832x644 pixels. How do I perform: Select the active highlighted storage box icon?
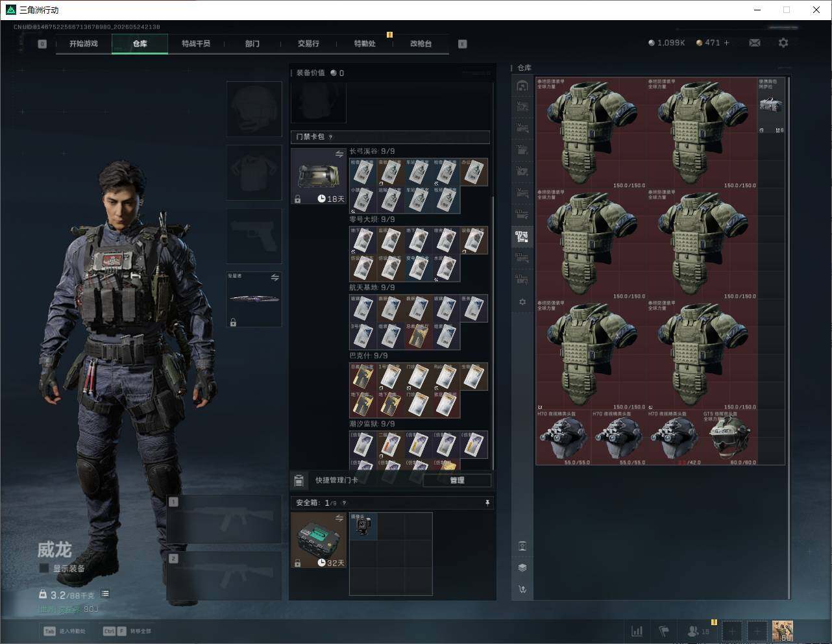pos(522,236)
